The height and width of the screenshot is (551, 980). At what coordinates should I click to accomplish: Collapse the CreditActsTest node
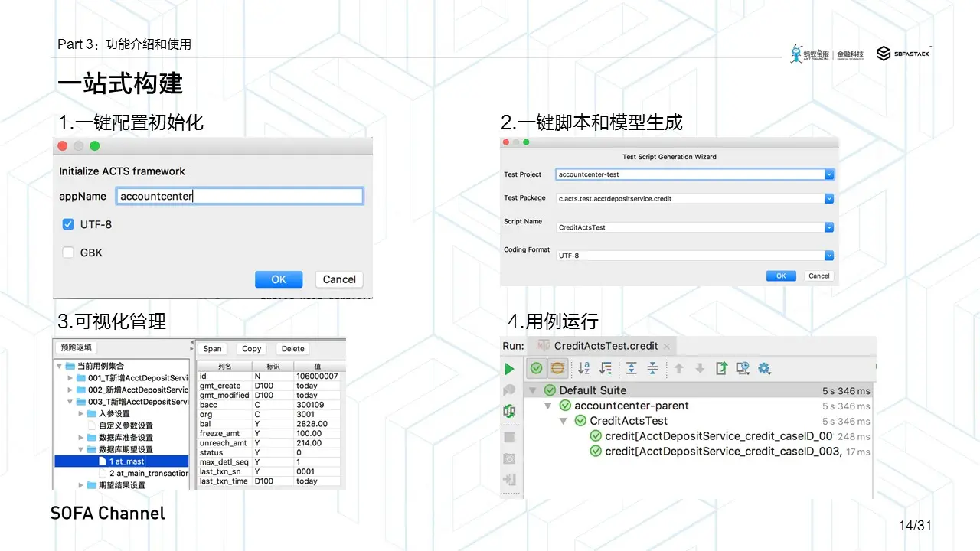[x=563, y=421]
